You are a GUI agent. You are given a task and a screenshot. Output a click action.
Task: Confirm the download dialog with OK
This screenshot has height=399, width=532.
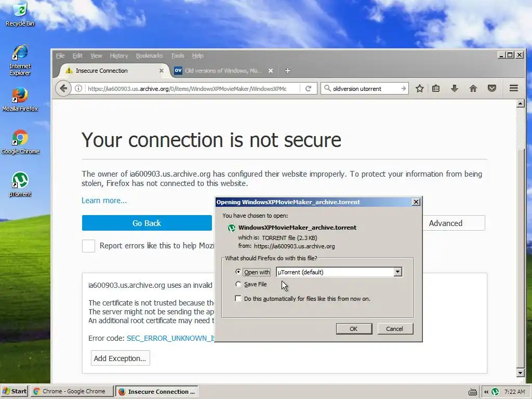354,329
